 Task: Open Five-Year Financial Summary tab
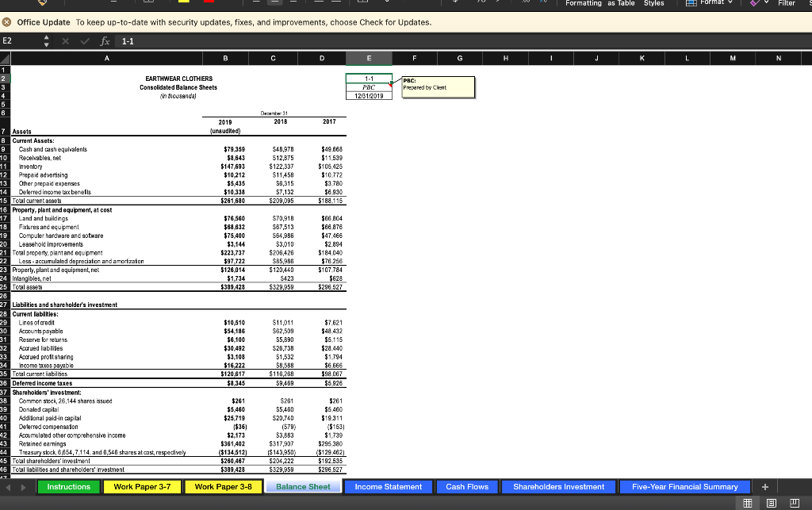click(684, 487)
